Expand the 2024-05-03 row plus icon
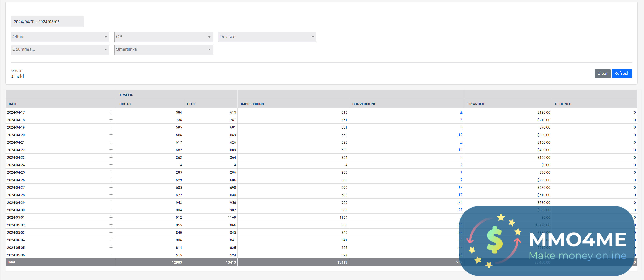Screen dimensions: 644x280 (x=111, y=233)
